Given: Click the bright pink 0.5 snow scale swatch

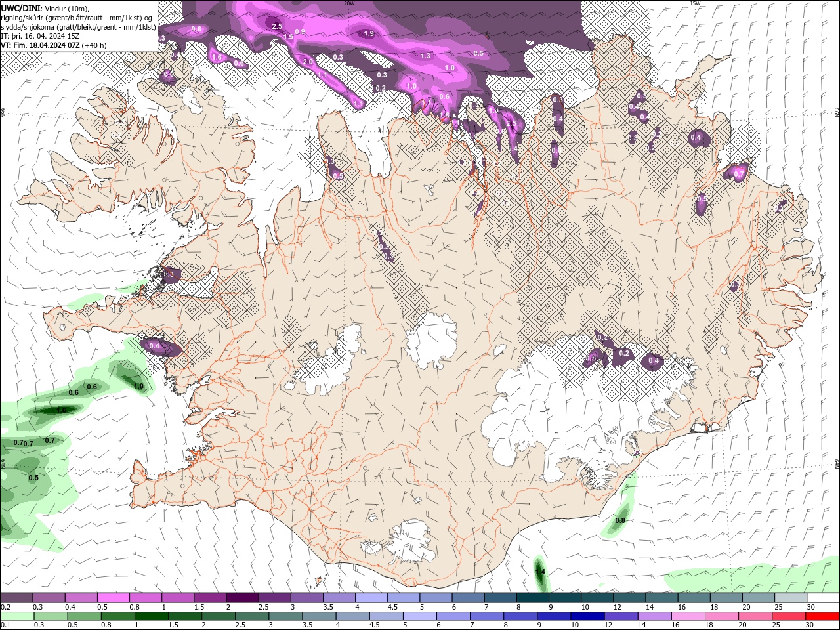Looking at the screenshot, I should click(x=113, y=598).
